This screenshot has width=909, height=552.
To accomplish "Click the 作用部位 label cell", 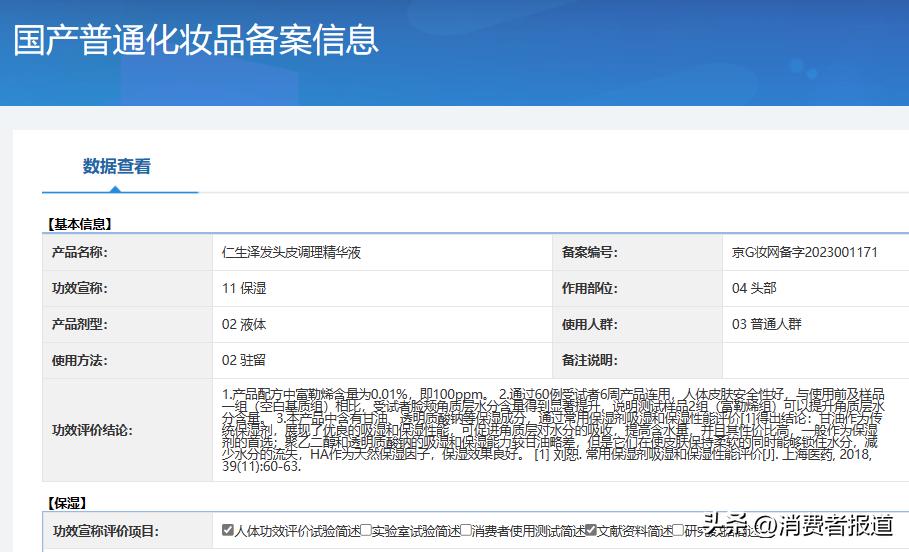I will click(638, 288).
